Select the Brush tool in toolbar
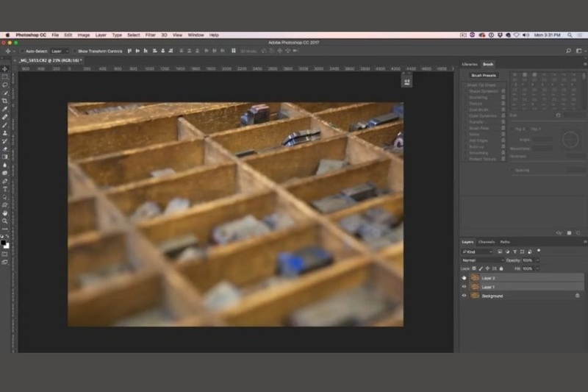The image size is (588, 392). coord(5,125)
